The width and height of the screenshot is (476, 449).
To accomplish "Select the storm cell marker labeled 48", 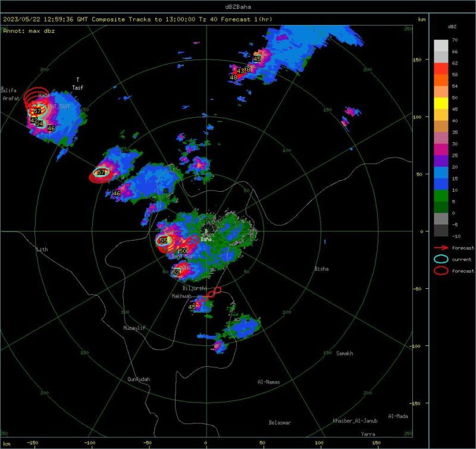I will [233, 77].
